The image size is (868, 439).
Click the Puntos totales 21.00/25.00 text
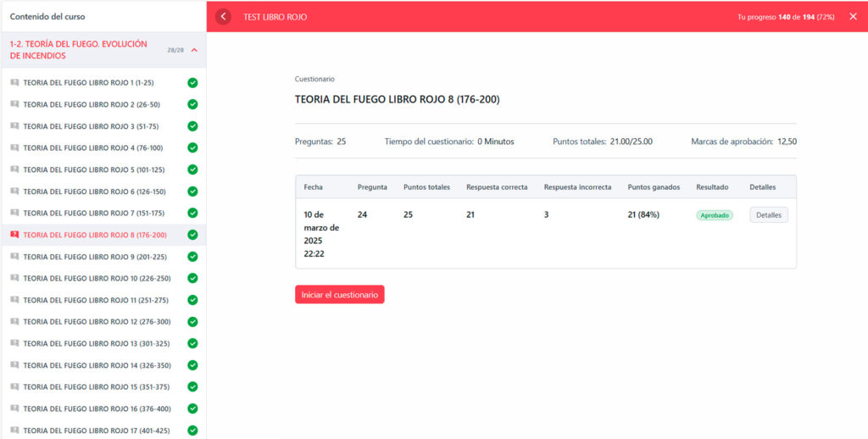tap(603, 142)
